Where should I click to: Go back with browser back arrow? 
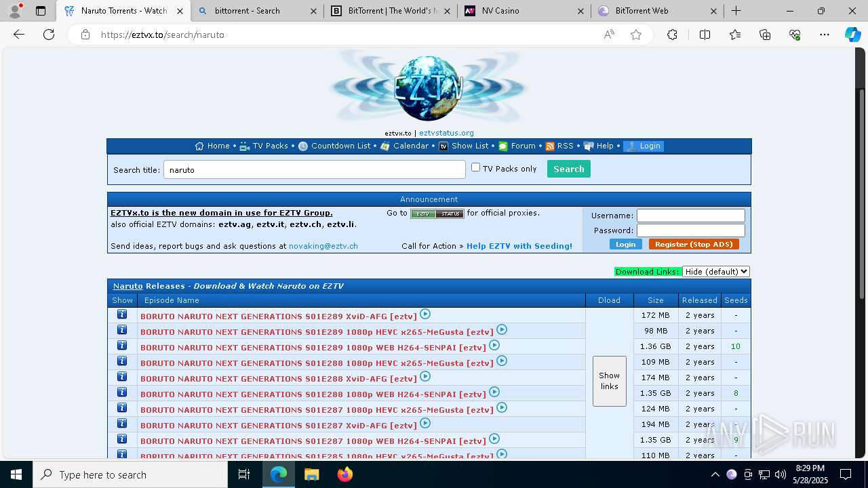point(19,35)
